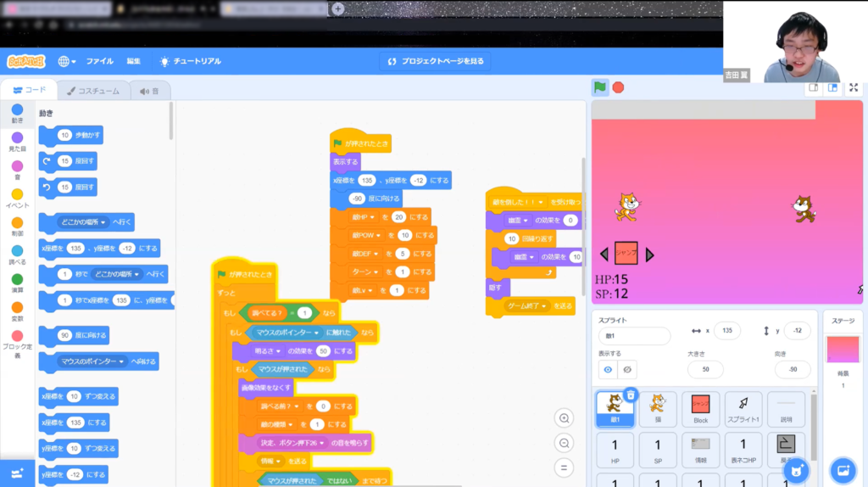Open the 編集 menu

(x=133, y=61)
